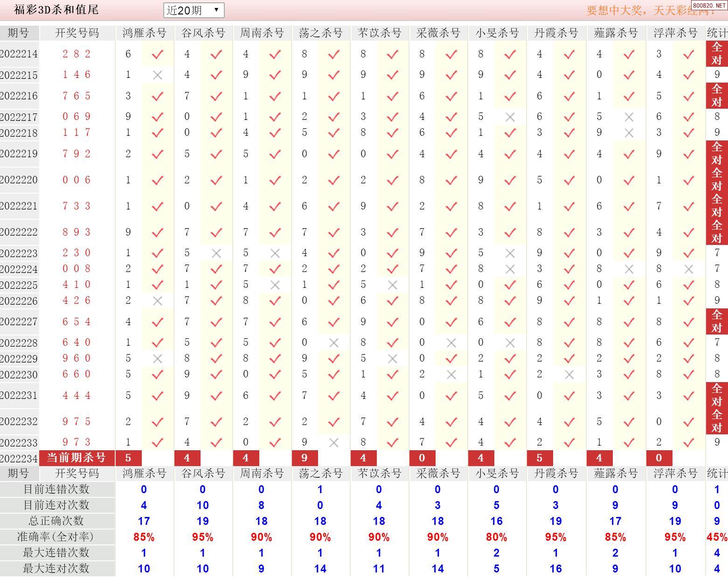728x579 pixels.
Task: Click the 谷风 cross mark in row 2022223
Action: (216, 253)
